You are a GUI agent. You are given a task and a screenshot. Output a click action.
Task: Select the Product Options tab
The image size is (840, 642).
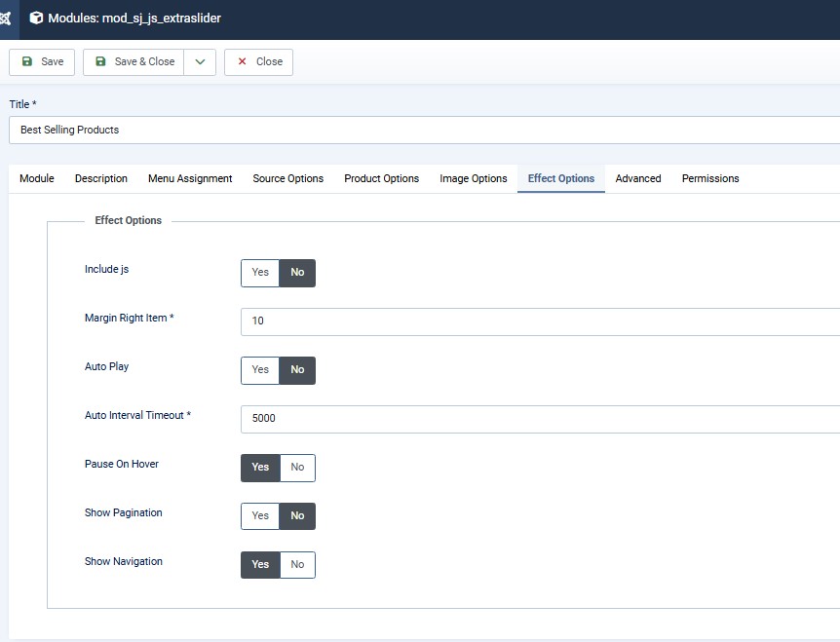(x=381, y=178)
